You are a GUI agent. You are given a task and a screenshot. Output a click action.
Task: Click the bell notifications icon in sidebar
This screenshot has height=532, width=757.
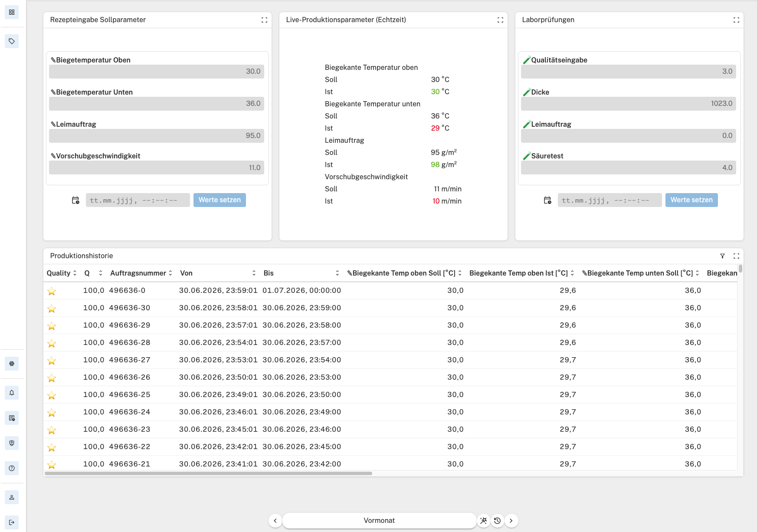click(x=12, y=393)
